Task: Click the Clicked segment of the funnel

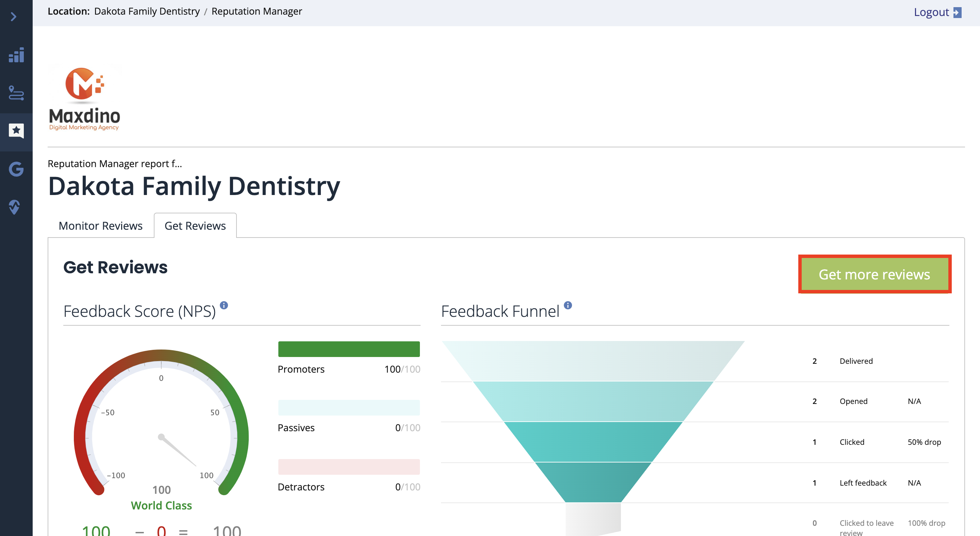Action: click(x=593, y=442)
